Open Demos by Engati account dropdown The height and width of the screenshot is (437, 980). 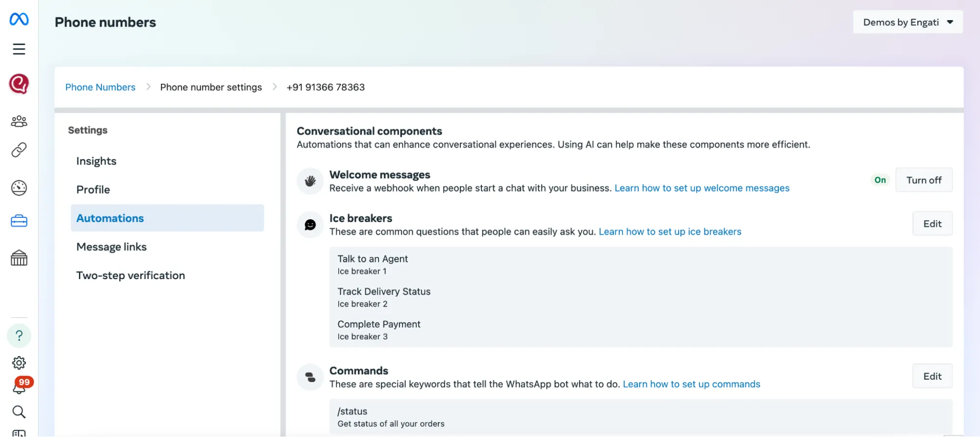[908, 22]
